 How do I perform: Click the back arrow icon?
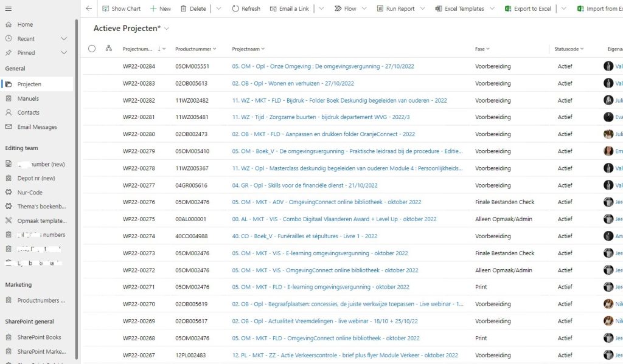(89, 9)
